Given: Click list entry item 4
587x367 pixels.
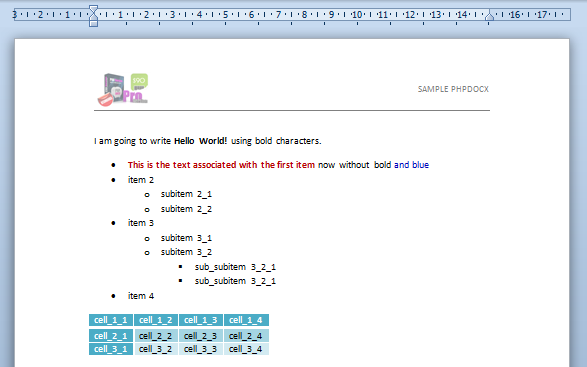Looking at the screenshot, I should coord(141,296).
